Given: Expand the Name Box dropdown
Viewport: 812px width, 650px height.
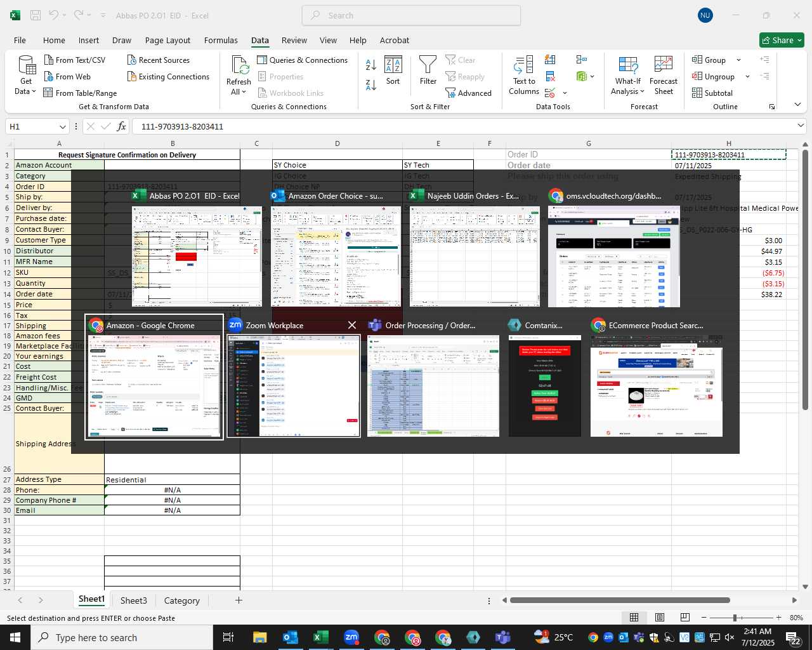Looking at the screenshot, I should [x=62, y=126].
